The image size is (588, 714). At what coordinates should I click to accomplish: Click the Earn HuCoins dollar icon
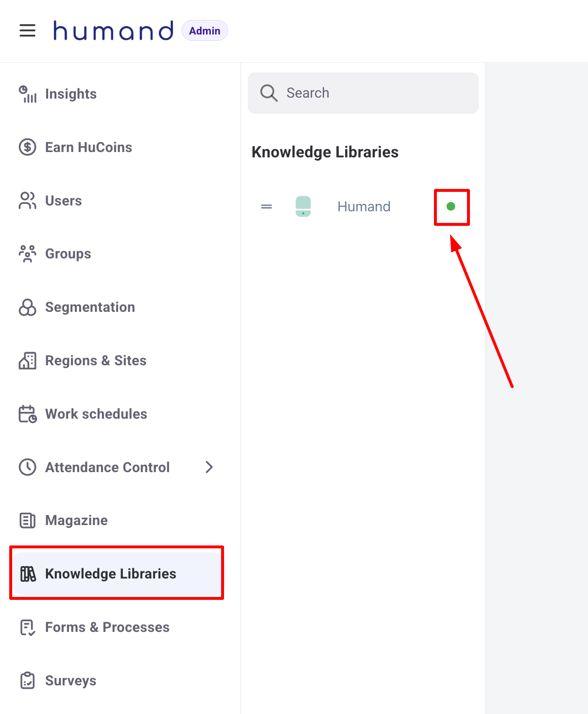pyautogui.click(x=28, y=147)
